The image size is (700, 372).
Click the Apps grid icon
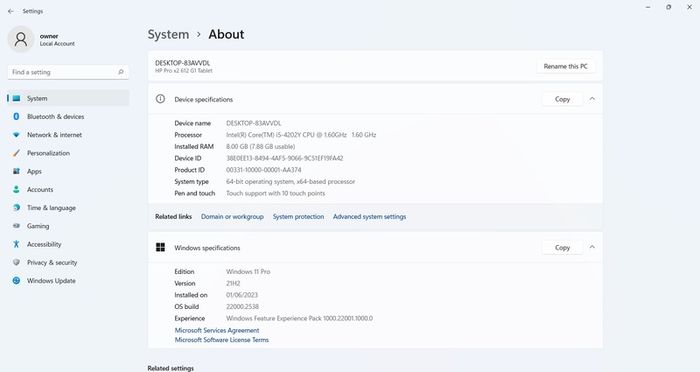(x=17, y=171)
